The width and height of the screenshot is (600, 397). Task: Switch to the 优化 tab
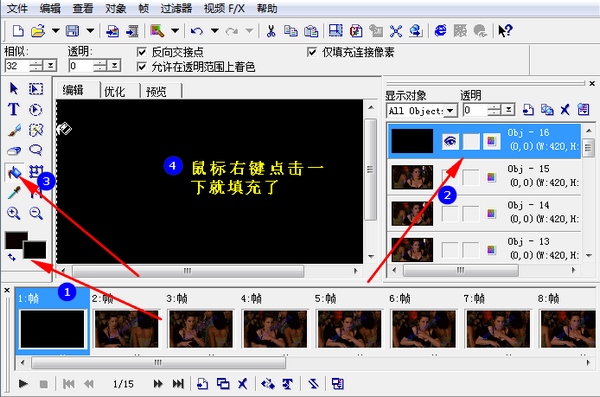point(115,91)
